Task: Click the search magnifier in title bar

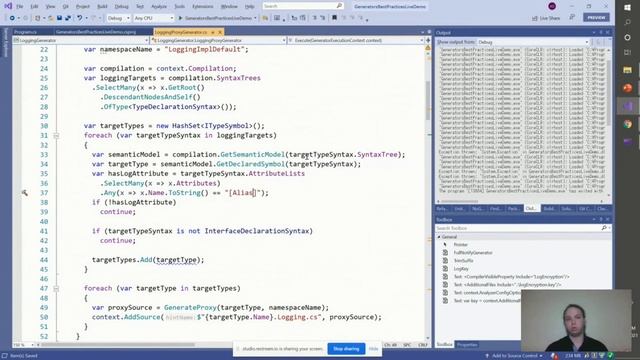Action: point(339,6)
